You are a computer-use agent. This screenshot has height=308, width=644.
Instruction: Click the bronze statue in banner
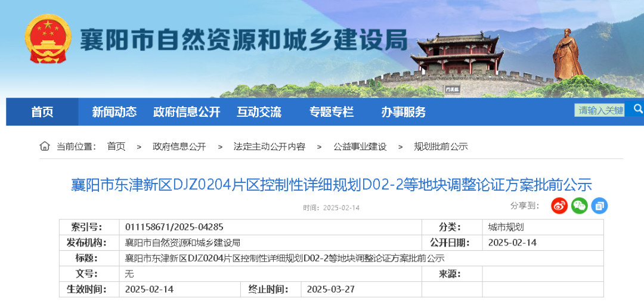[x=567, y=55]
